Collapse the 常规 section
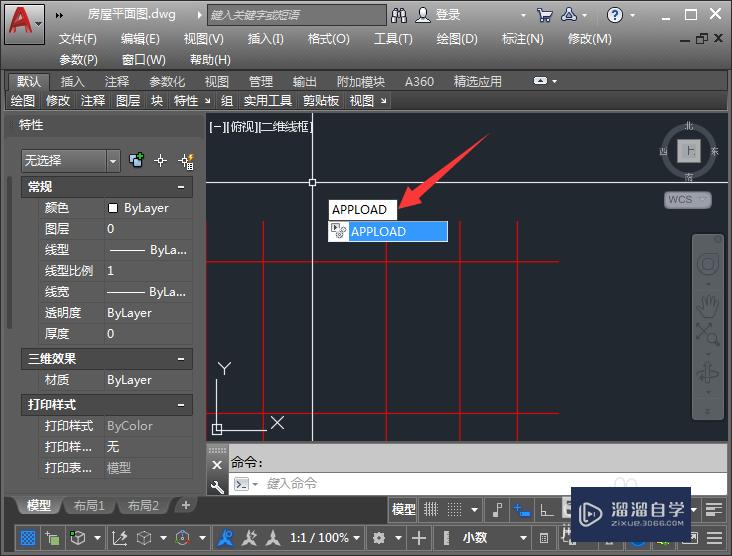 (181, 187)
